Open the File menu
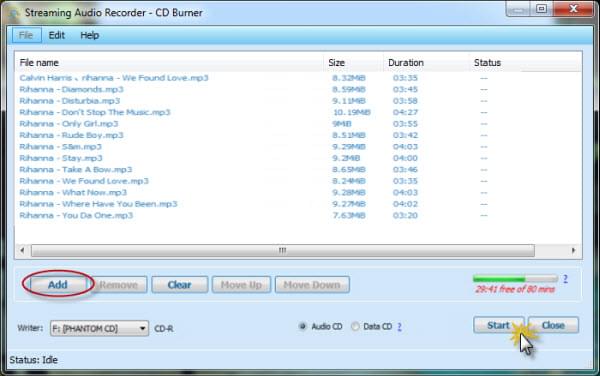Image resolution: width=600 pixels, height=376 pixels. pyautogui.click(x=26, y=35)
